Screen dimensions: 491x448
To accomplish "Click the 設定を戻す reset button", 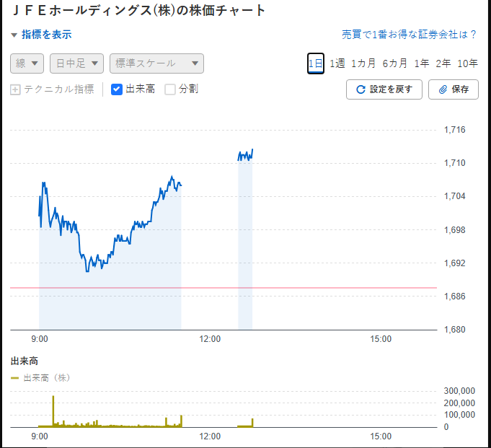I will coord(384,89).
